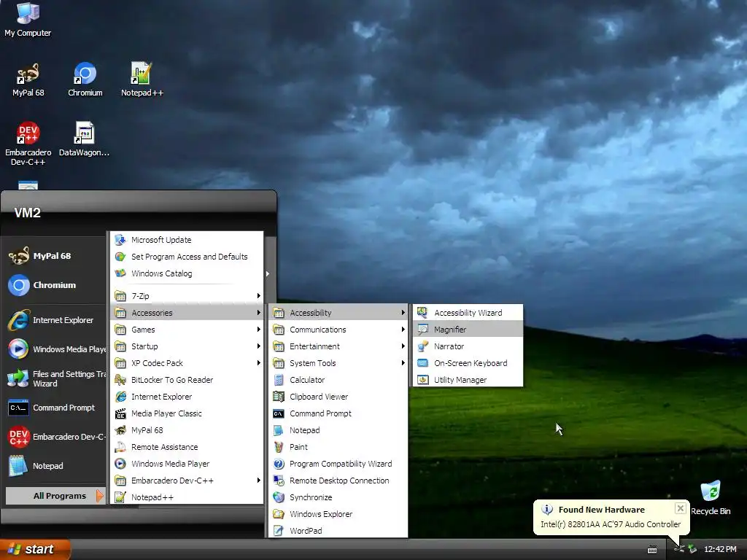The height and width of the screenshot is (560, 747).
Task: Click the VM2 user name header
Action: [x=27, y=213]
